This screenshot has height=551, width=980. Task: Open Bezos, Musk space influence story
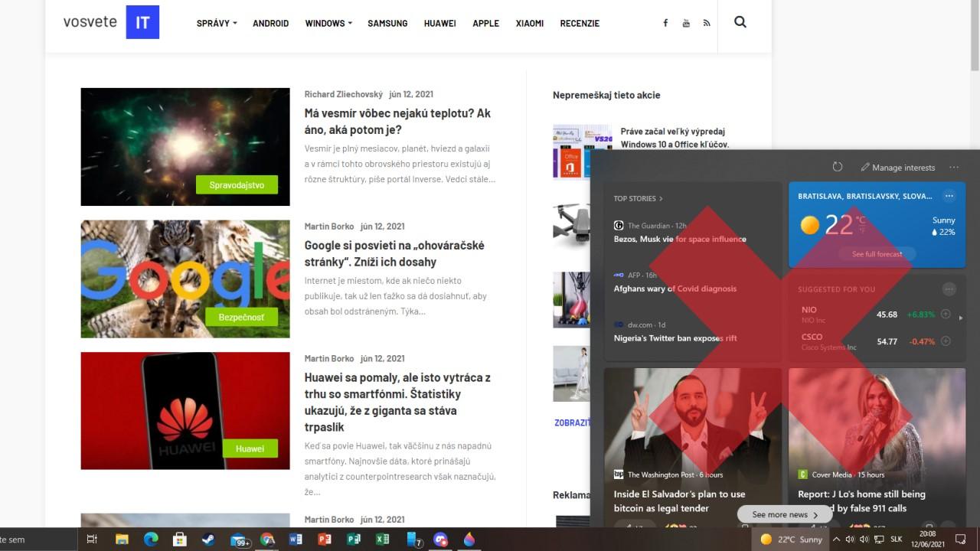coord(680,239)
